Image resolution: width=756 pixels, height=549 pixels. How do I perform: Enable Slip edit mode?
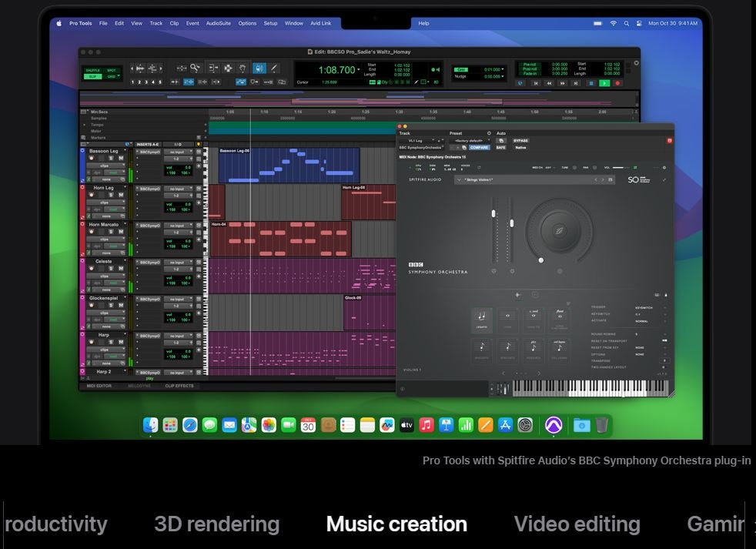[92, 76]
